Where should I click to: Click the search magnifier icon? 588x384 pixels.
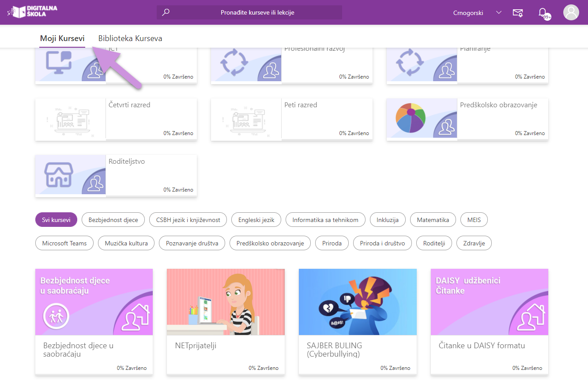(x=166, y=12)
